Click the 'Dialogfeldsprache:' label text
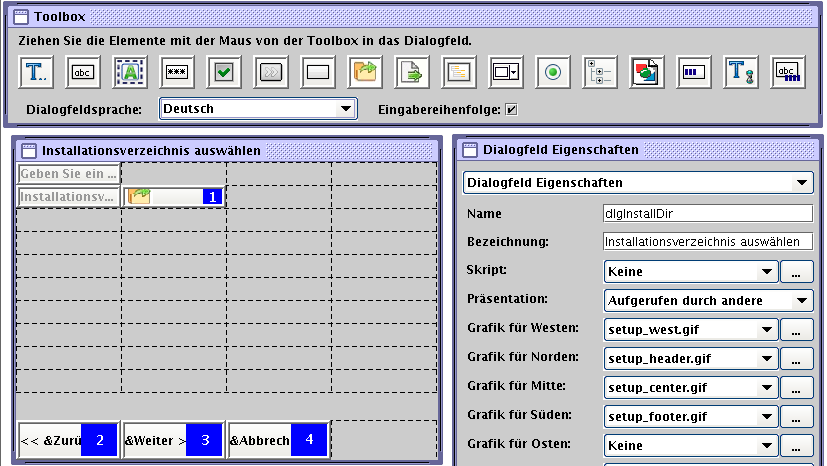827x466 pixels. click(84, 110)
